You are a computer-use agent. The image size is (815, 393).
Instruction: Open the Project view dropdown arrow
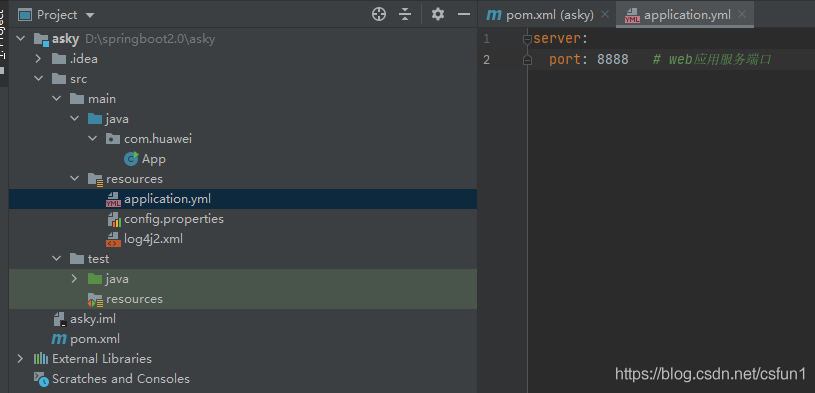pos(89,16)
